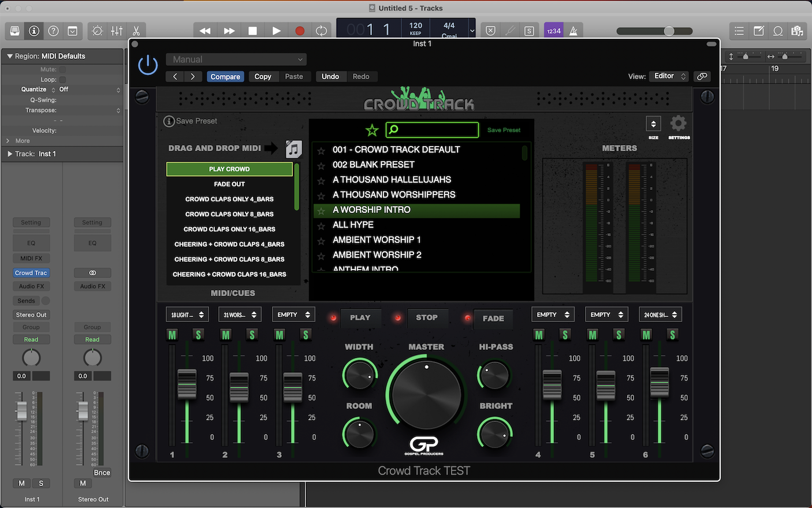Viewport: 812px width, 508px height.
Task: Click the Compare button
Action: coord(225,76)
